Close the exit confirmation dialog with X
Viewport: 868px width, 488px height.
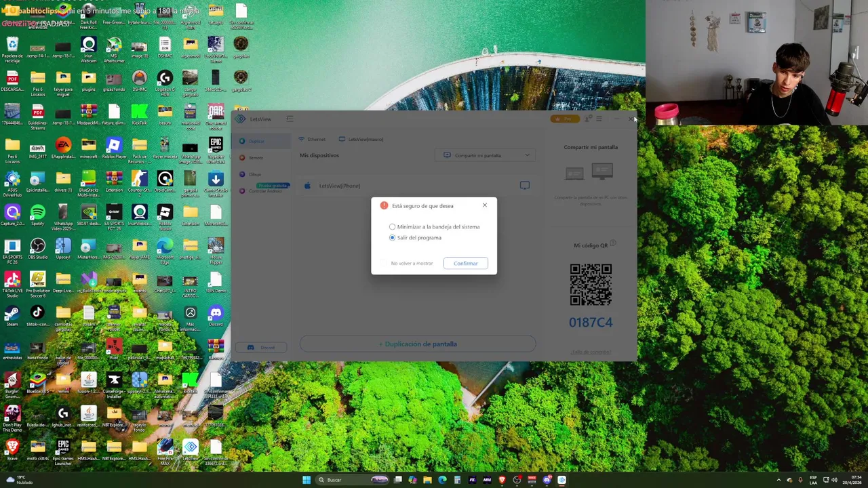(x=485, y=205)
